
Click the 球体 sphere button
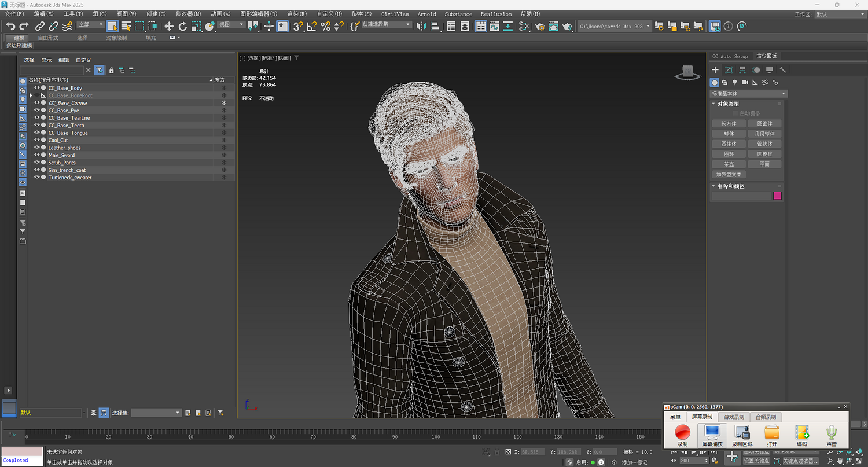tap(729, 134)
